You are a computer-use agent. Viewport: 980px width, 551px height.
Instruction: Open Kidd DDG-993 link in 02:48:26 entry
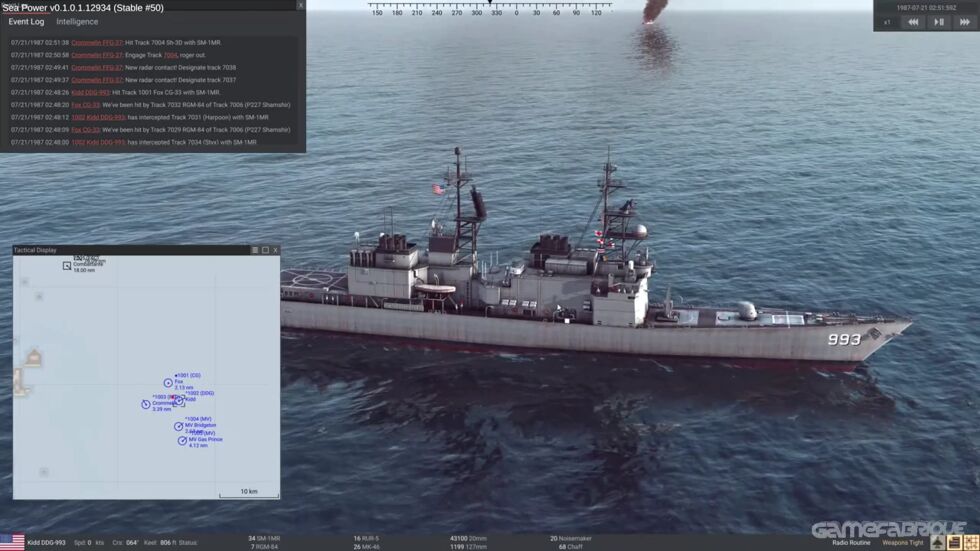(x=90, y=92)
